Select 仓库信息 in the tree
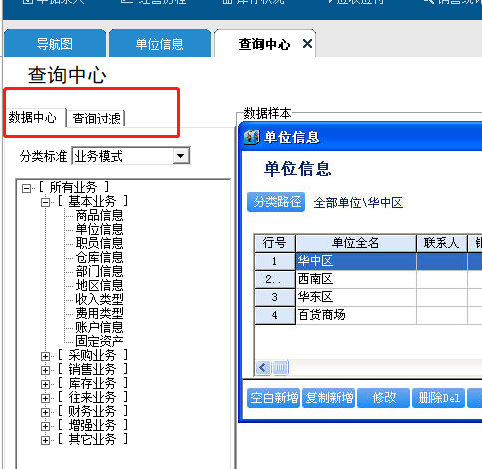This screenshot has height=469, width=482. (99, 257)
